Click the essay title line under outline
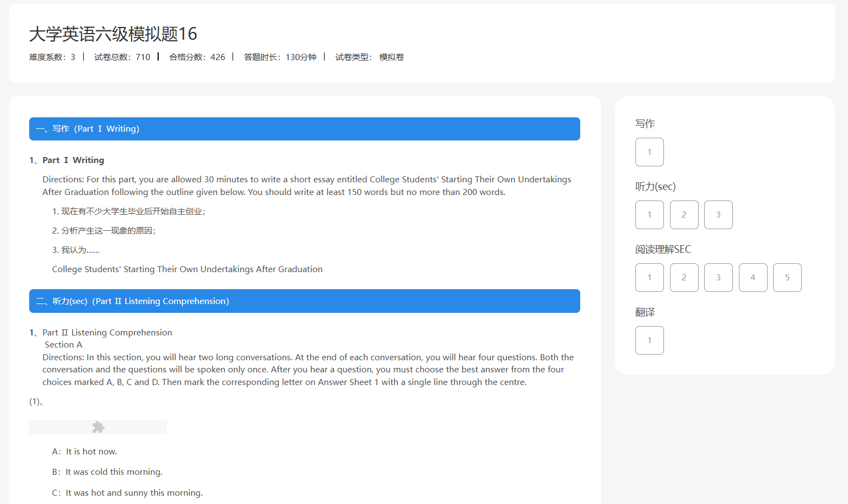Viewport: 848px width, 504px height. [x=187, y=269]
